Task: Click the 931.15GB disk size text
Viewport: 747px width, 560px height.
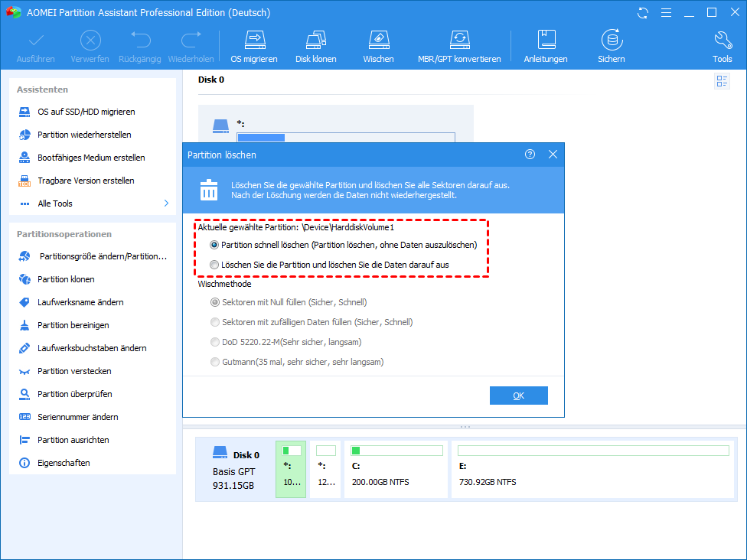Action: (x=233, y=486)
